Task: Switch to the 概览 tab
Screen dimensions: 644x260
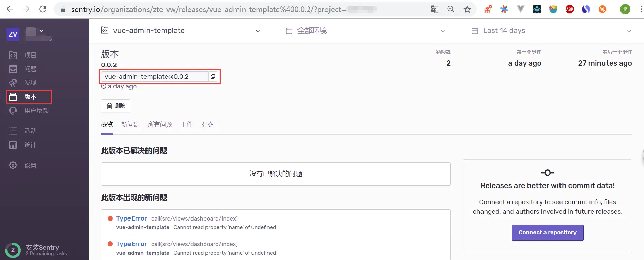Action: [x=107, y=125]
